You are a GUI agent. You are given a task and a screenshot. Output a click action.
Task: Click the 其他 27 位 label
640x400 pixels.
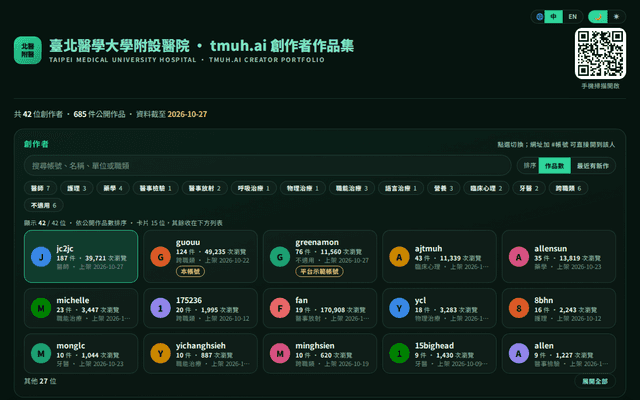tap(40, 381)
